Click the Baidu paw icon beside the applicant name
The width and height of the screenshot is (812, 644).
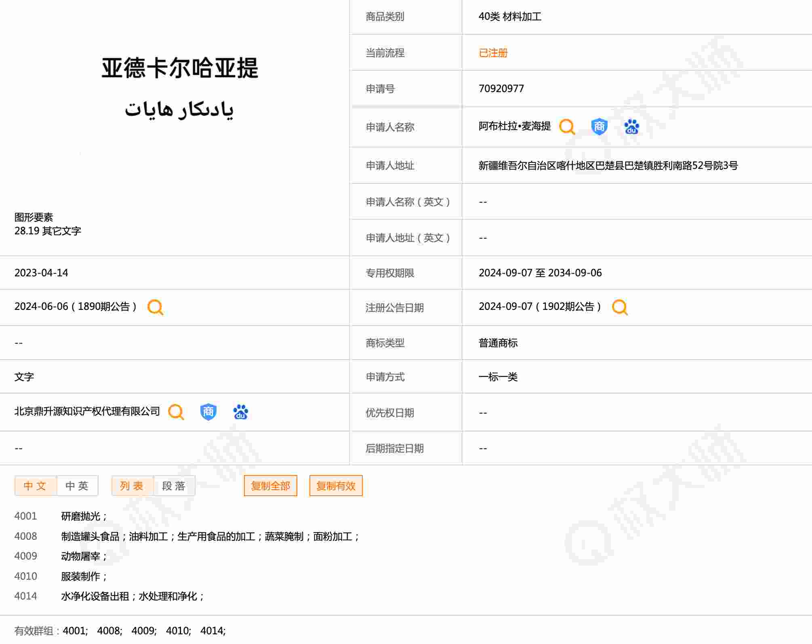(x=631, y=127)
